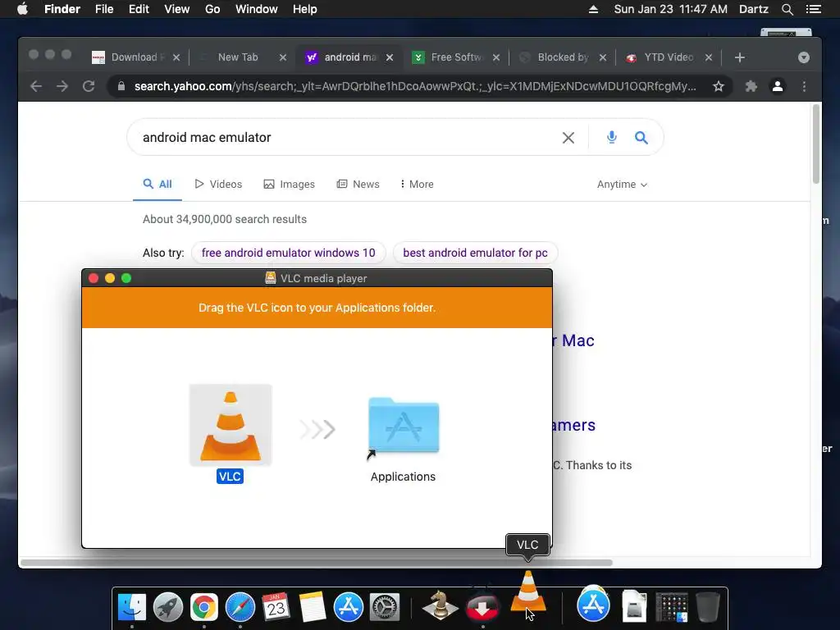Click Chrome forward arrow

62,86
